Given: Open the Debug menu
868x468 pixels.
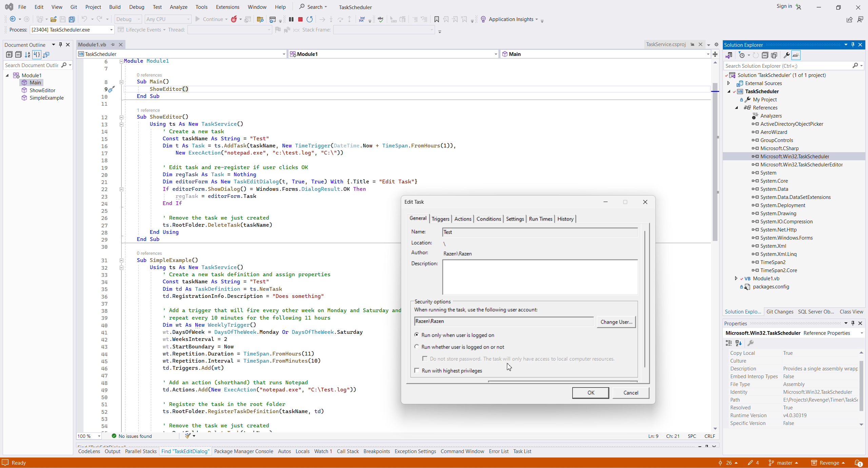Looking at the screenshot, I should (x=136, y=7).
